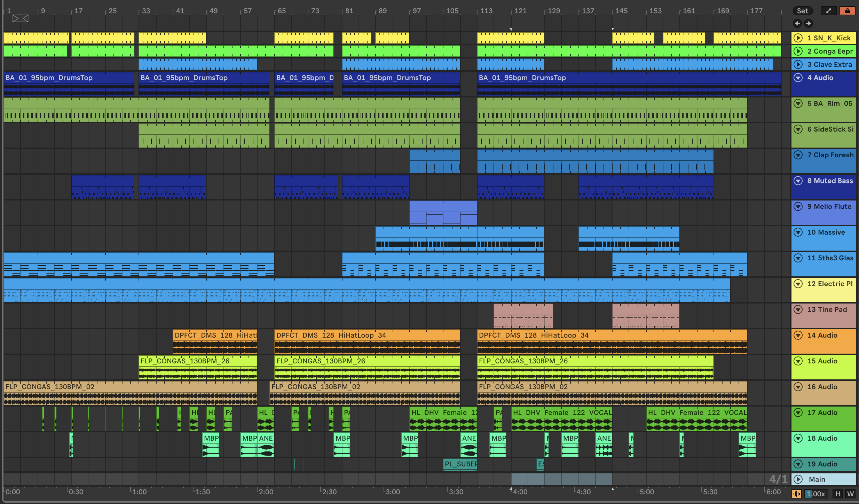Click the W optimize width button
859x504 pixels.
pyautogui.click(x=850, y=494)
